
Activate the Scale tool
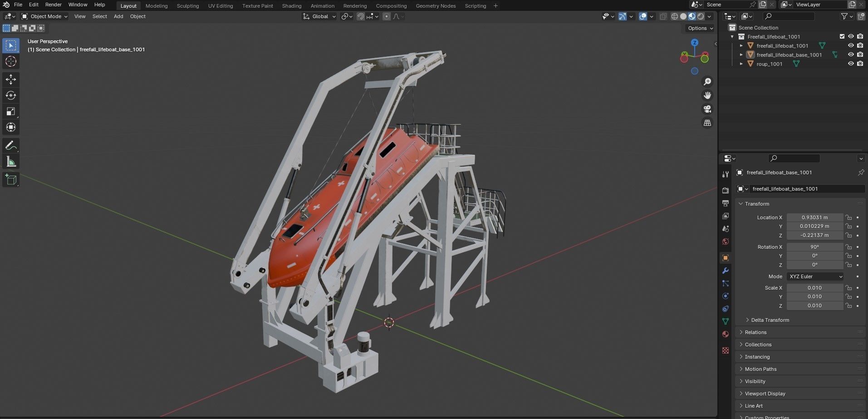pyautogui.click(x=11, y=111)
